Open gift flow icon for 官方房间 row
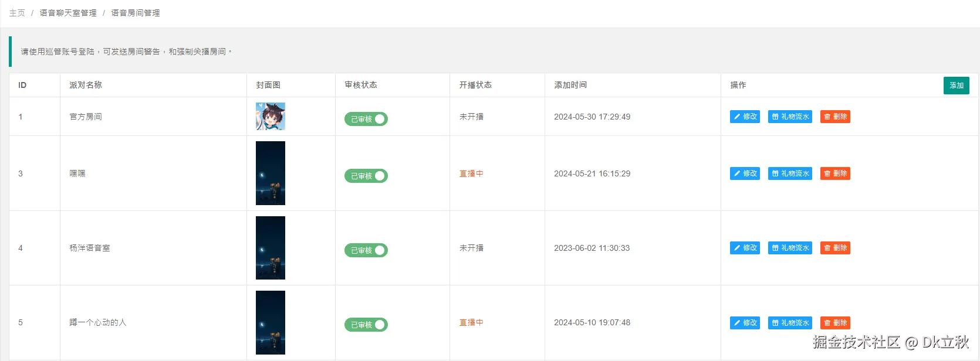The width and height of the screenshot is (980, 361). [775, 117]
